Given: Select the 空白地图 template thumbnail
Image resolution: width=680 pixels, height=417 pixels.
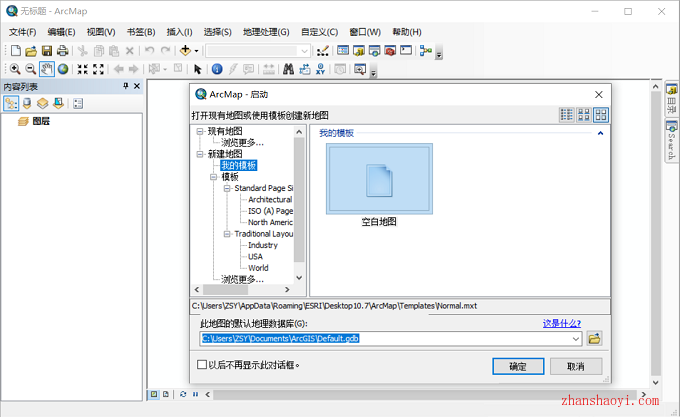Looking at the screenshot, I should 379,179.
